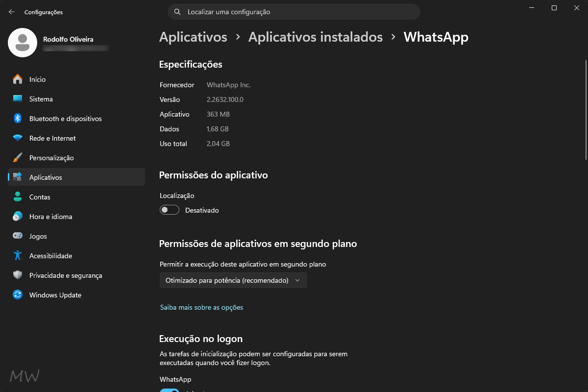Open Privacidade e segurança settings
The height and width of the screenshot is (392, 588).
[x=76, y=275]
